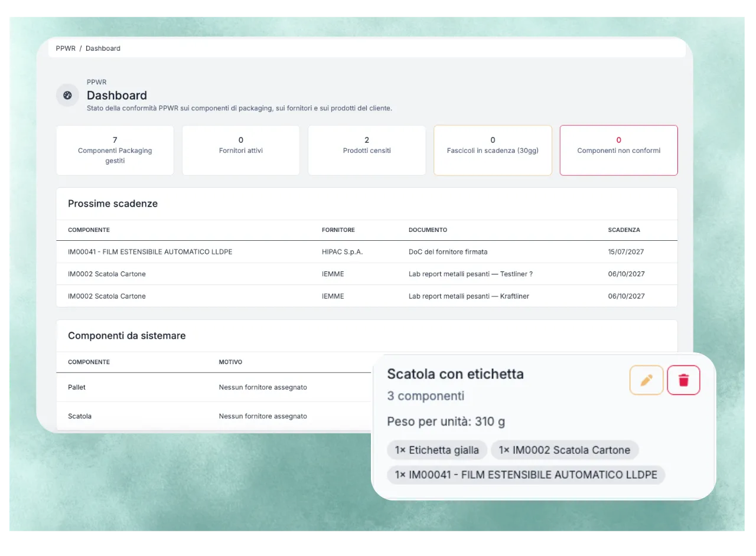
Task: Select the Kraftliner lab report row
Action: [367, 296]
